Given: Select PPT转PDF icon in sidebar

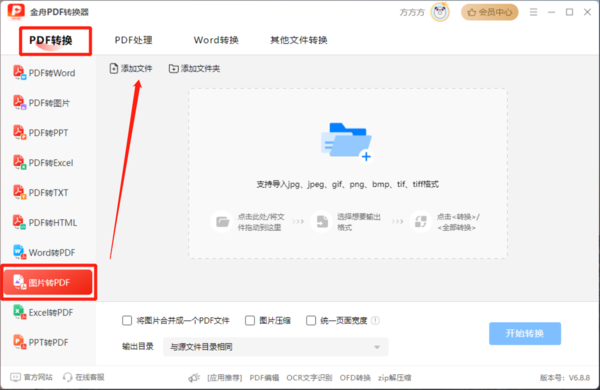Looking at the screenshot, I should (19, 342).
